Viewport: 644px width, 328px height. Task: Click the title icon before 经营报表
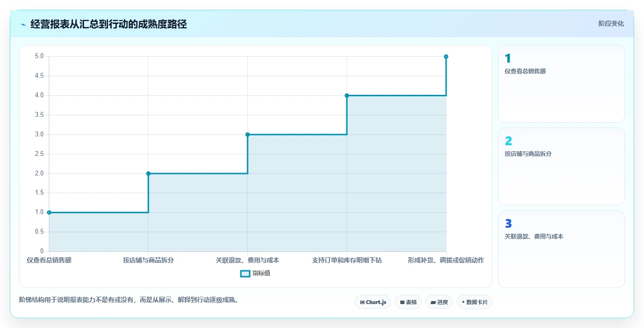click(23, 24)
